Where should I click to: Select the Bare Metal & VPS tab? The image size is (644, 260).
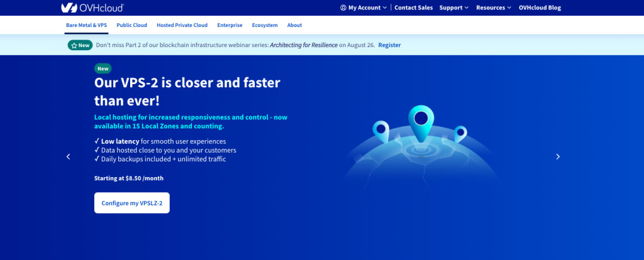tap(86, 25)
